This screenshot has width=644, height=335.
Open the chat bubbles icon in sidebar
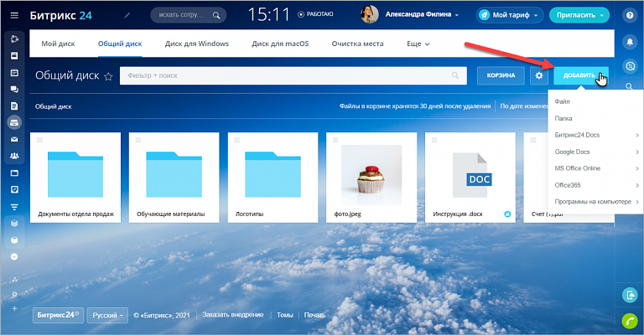(x=14, y=90)
